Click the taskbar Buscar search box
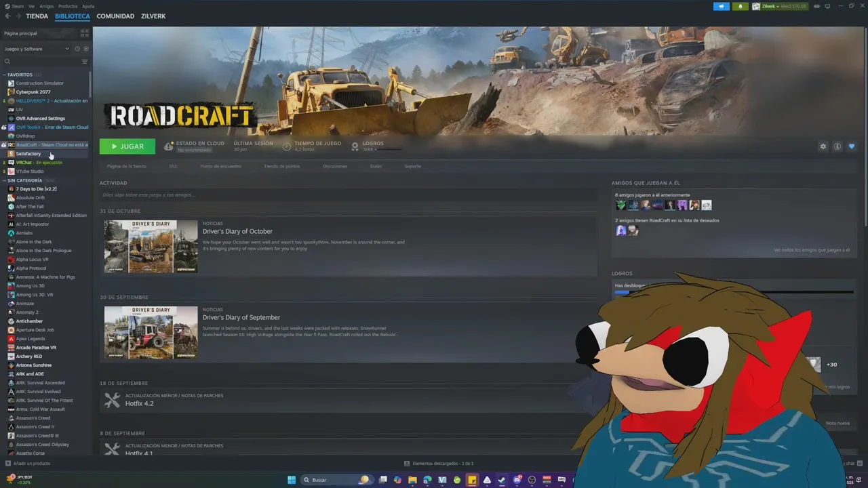 coord(336,480)
